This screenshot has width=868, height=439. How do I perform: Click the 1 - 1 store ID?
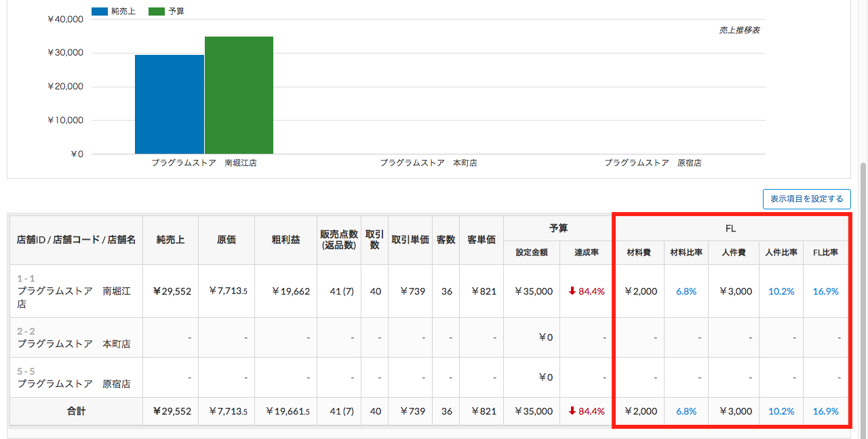pyautogui.click(x=26, y=278)
